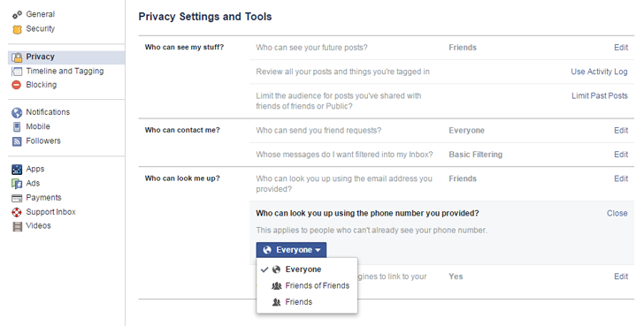
Task: Edit email address lookup setting
Action: pyautogui.click(x=621, y=178)
